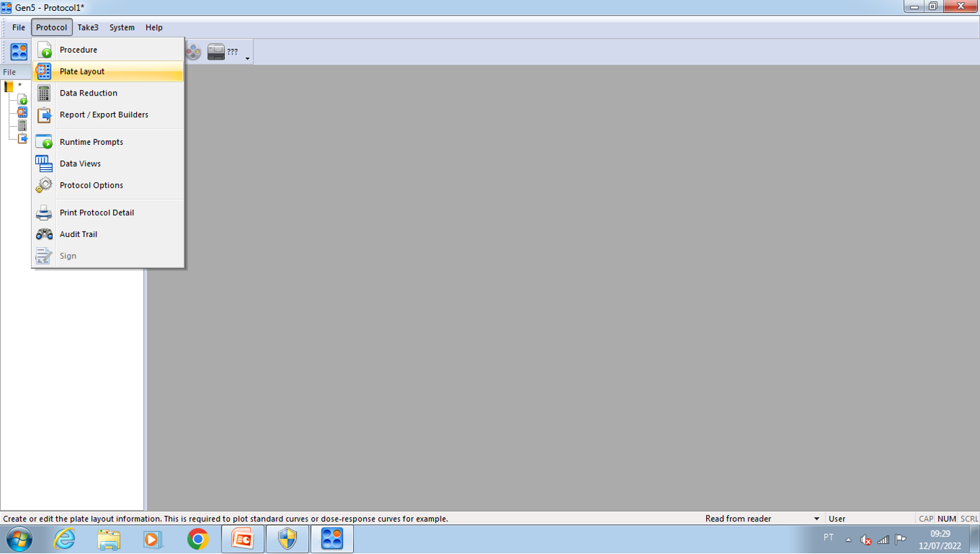Open Report / Export Builders from the Protocol menu

tap(108, 114)
